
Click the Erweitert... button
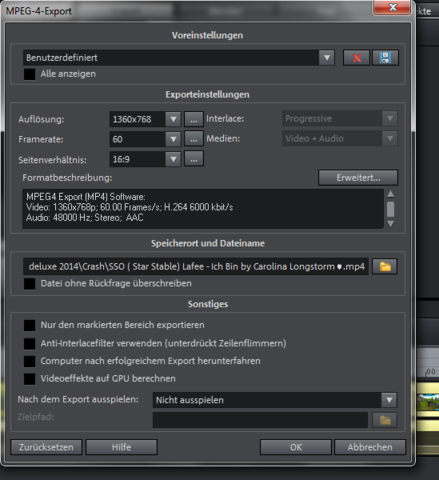click(358, 178)
